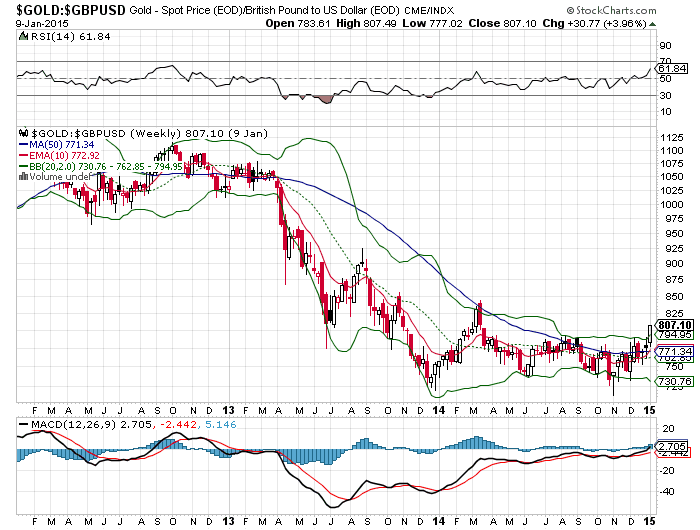Click the '13' year label under the price panel
Screen dimensions: 700x530
pos(228,410)
